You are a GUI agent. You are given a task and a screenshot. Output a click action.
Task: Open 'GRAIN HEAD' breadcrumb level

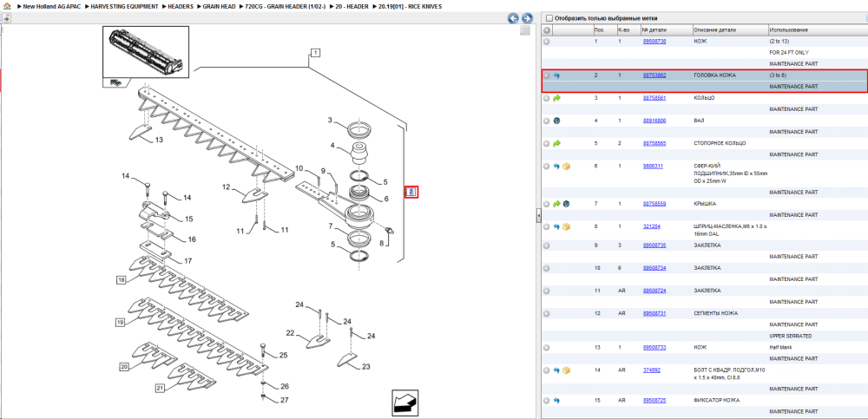[x=220, y=6]
